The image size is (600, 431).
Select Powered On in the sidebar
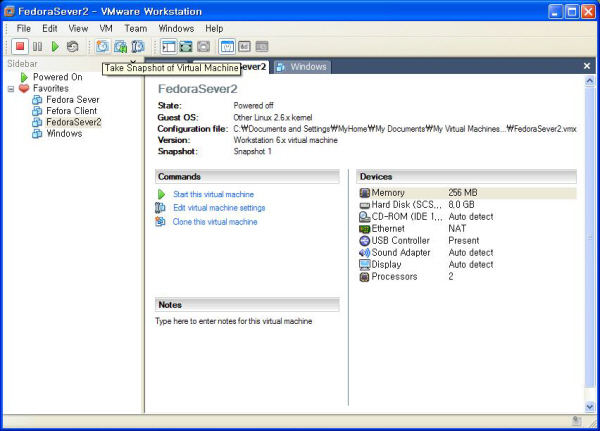click(57, 77)
